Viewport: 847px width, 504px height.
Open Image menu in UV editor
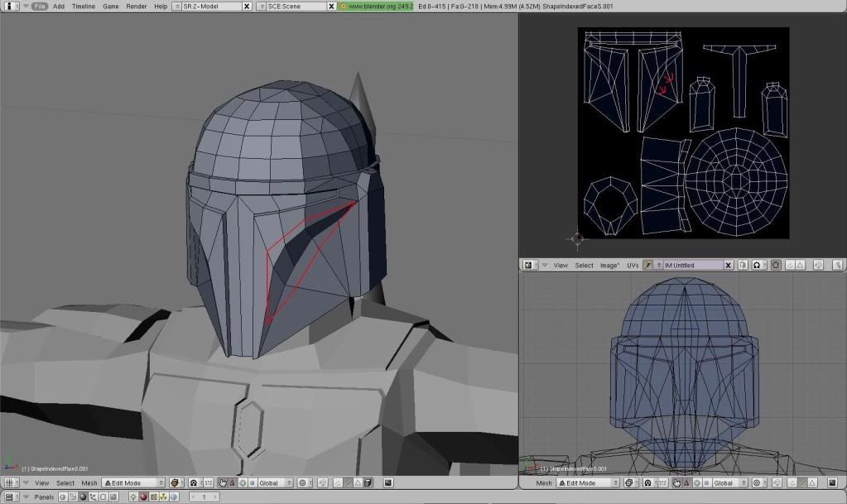point(610,265)
